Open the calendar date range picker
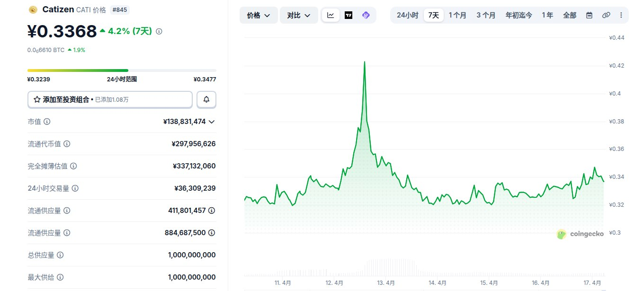 [589, 15]
